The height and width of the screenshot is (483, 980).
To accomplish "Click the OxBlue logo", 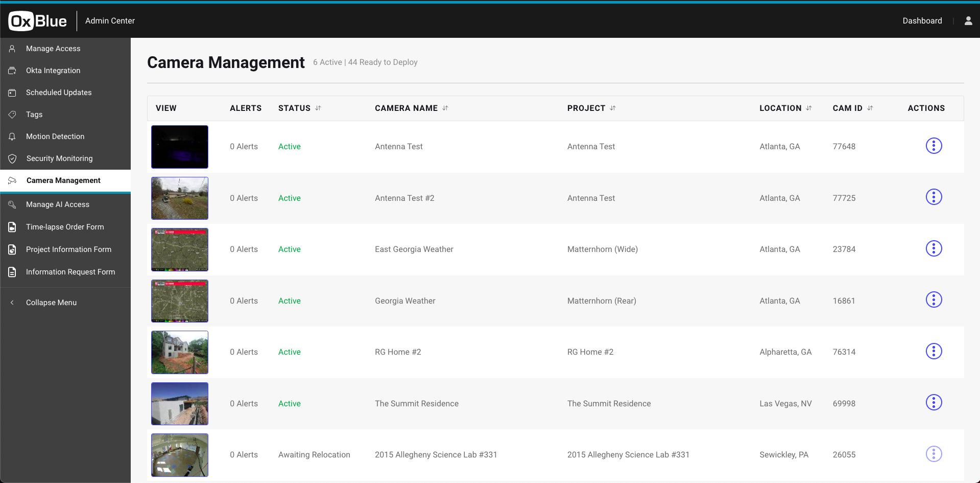I will click(38, 21).
